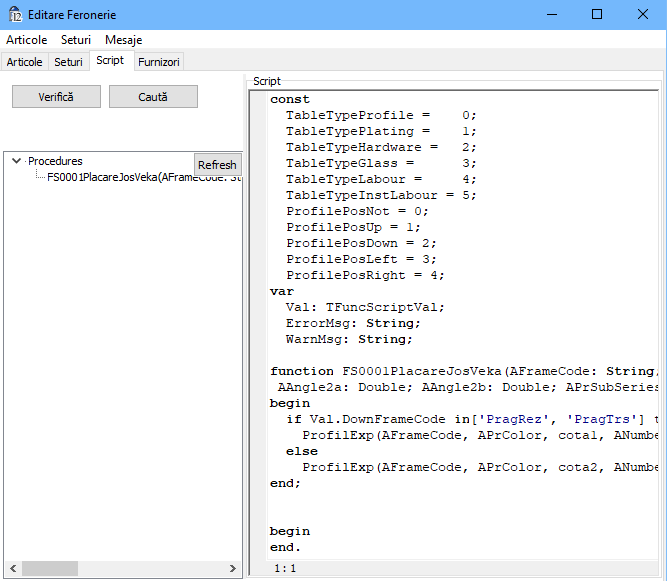Click the ProfilExp line containing cota1

pos(480,435)
